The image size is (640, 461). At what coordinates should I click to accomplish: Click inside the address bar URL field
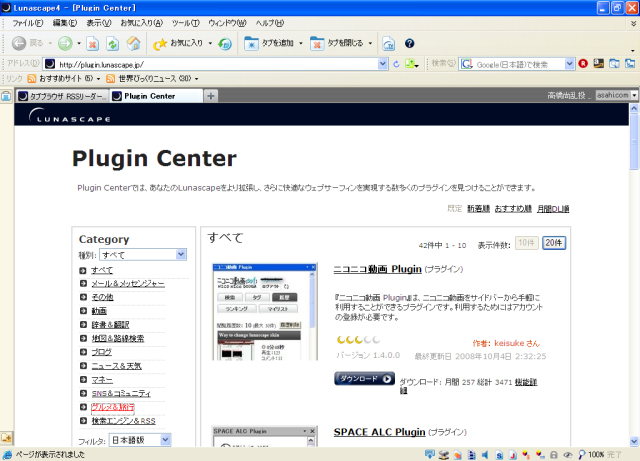point(211,64)
